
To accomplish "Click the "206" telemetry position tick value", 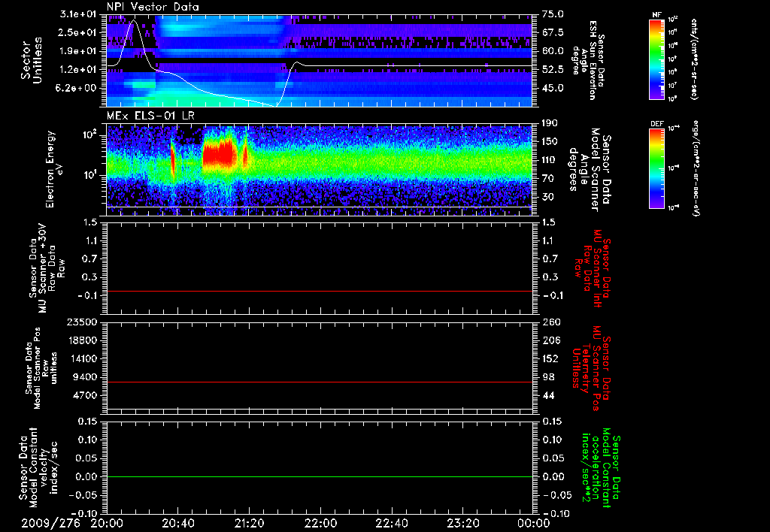I will 550,340.
